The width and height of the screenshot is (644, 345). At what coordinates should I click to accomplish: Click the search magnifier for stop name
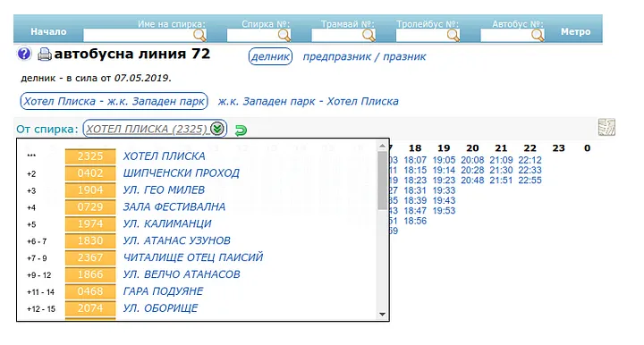coord(199,35)
